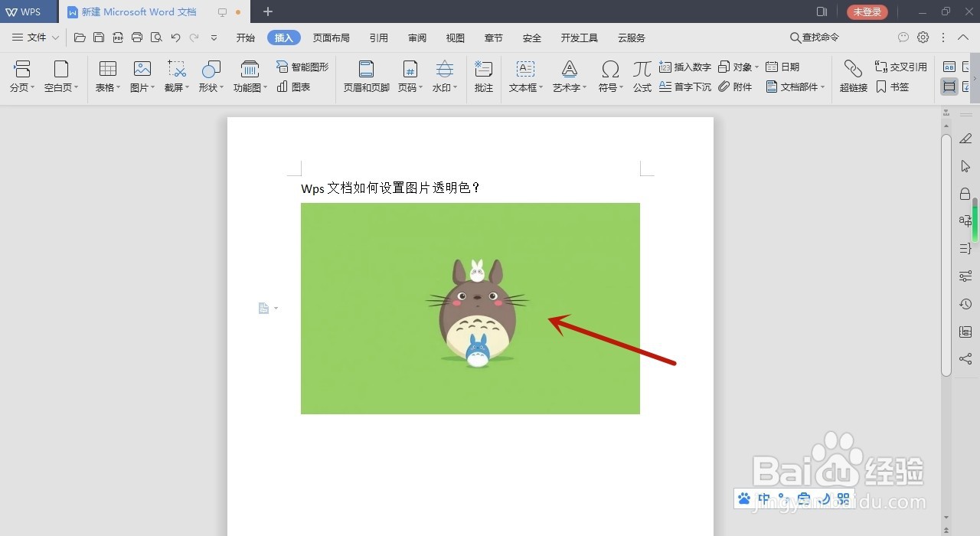Image resolution: width=980 pixels, height=536 pixels.
Task: Open the sliders property settings icon in sidebar
Action: click(965, 276)
